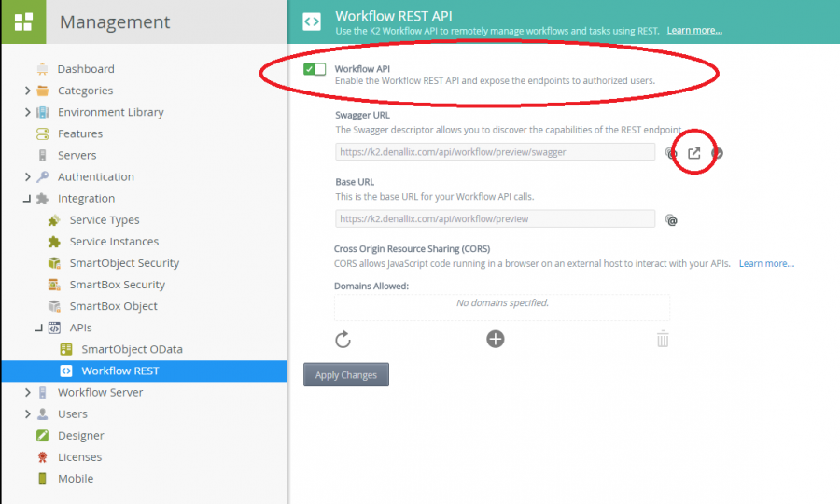The height and width of the screenshot is (504, 840).
Task: Click the SmartBox Object cube icon
Action: (54, 306)
